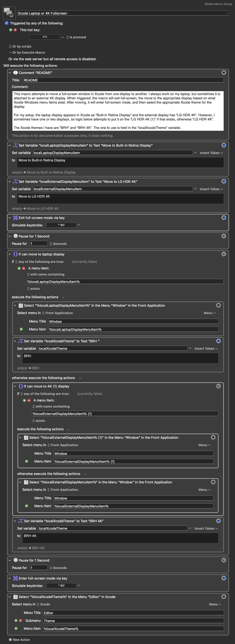Add a trigger with the green plus beside hot key
Image resolution: width=235 pixels, height=644 pixels.
tap(11, 30)
